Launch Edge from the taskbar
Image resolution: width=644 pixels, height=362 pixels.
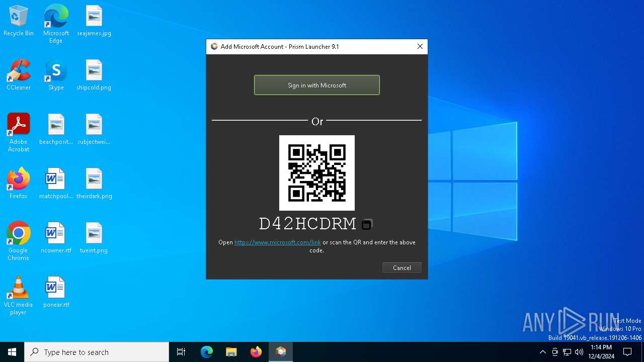(207, 352)
